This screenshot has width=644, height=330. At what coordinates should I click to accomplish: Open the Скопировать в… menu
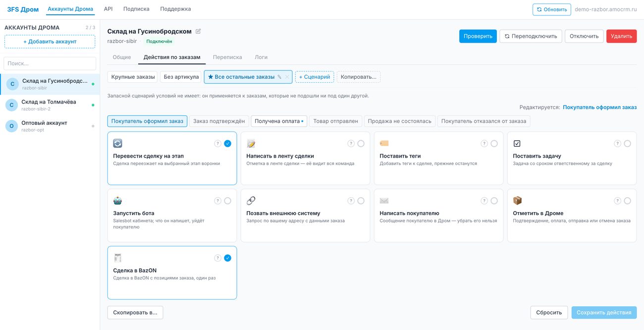tap(135, 313)
